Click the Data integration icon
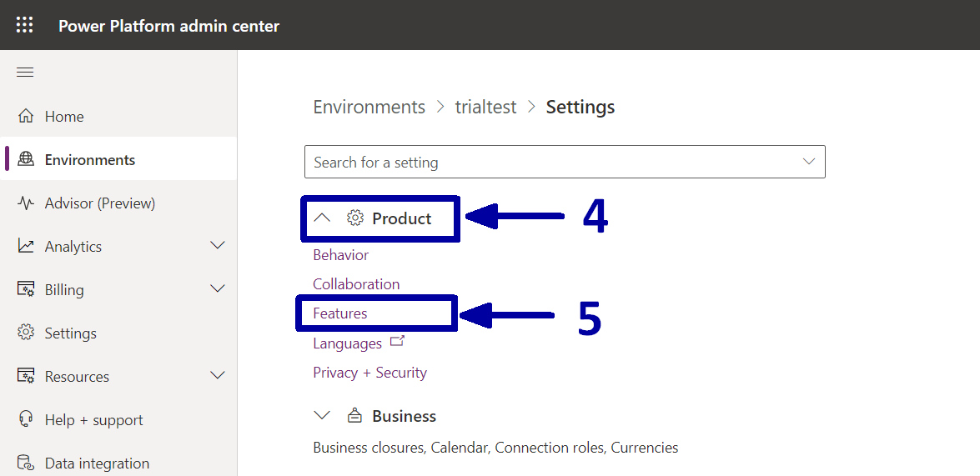The image size is (980, 476). tap(26, 463)
